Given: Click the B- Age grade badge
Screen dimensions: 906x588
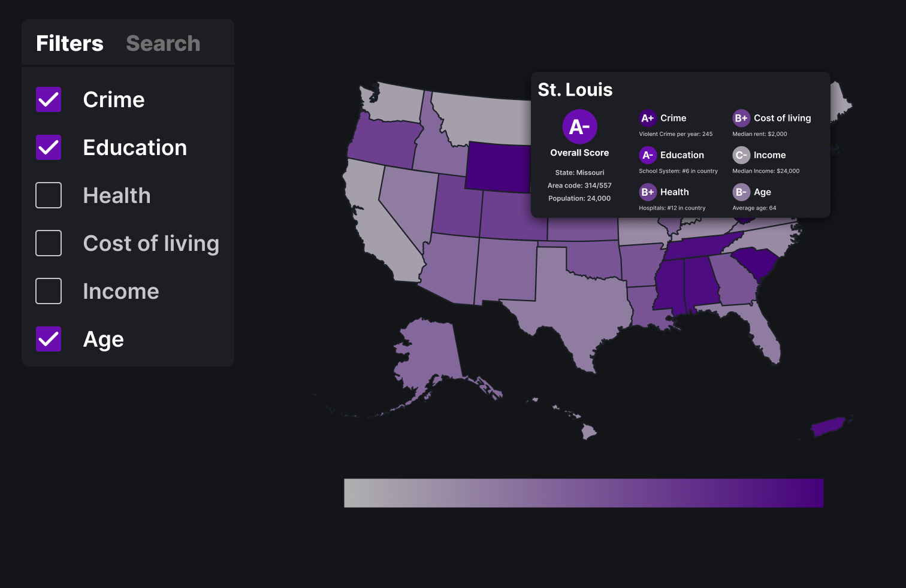Looking at the screenshot, I should click(741, 192).
